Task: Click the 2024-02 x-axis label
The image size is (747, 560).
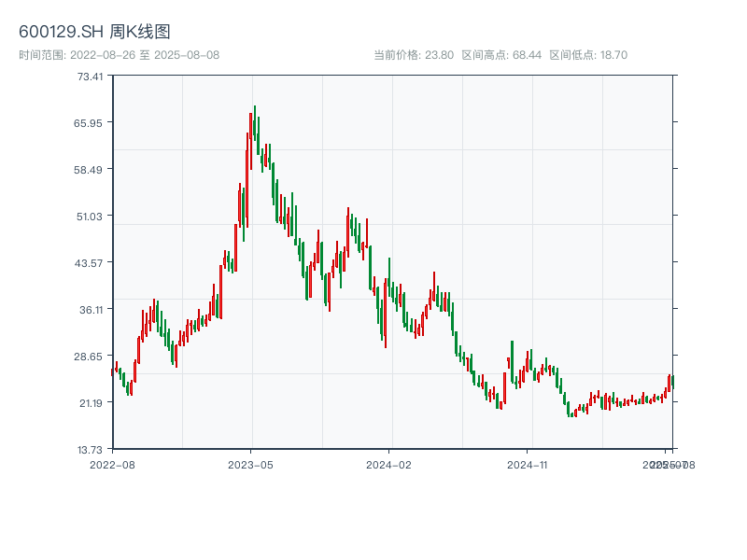Action: (x=388, y=463)
